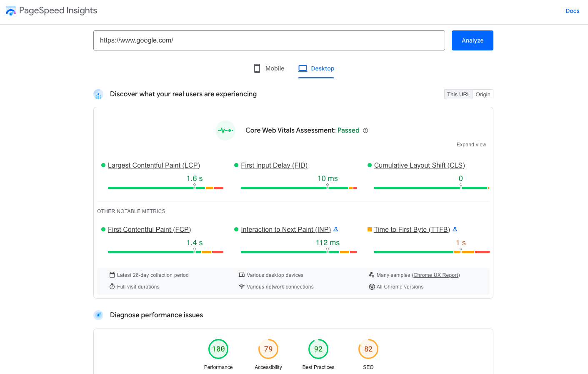Viewport: 588px width, 374px height.
Task: Click the Diagnose performance issues icon
Action: click(x=98, y=315)
